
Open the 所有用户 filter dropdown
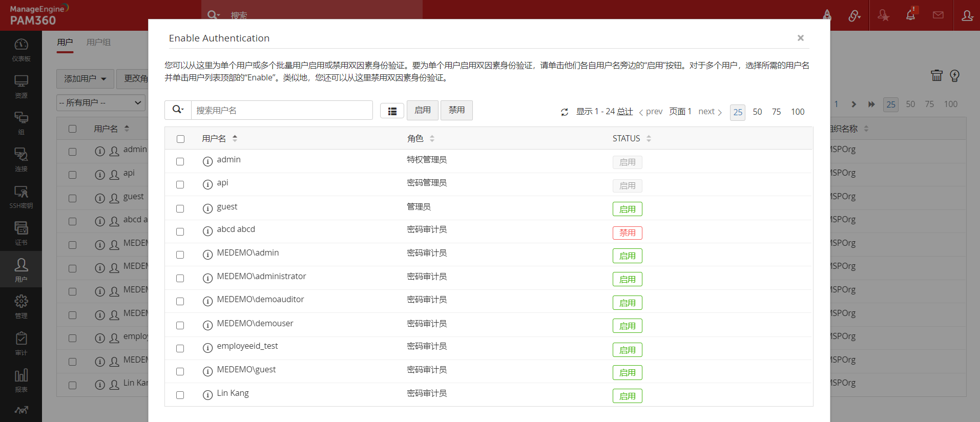[101, 102]
